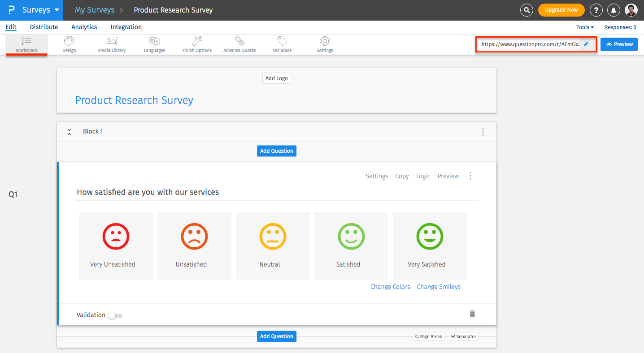
Task: Collapse Block 1 with the chevron
Action: tap(69, 131)
